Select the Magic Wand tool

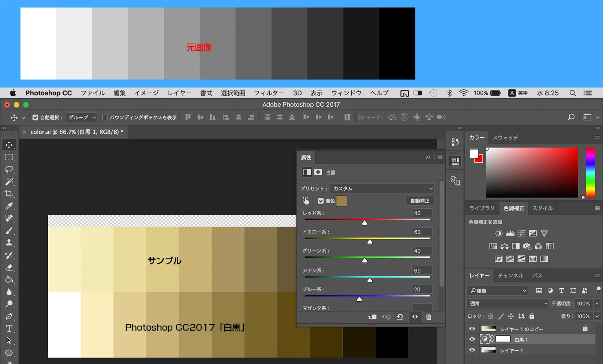[x=9, y=182]
